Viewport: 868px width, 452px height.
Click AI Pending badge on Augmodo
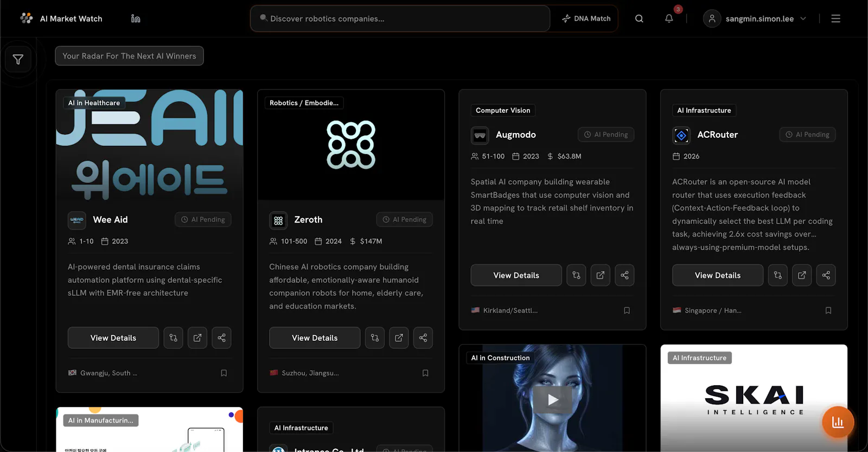tap(606, 135)
